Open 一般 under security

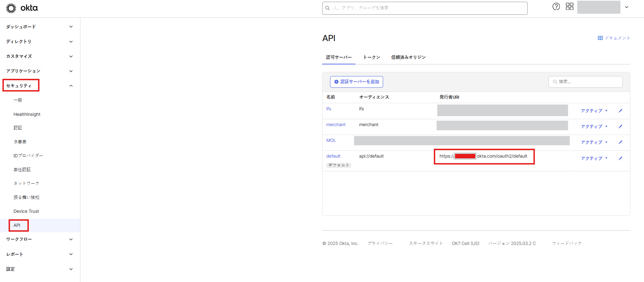pyautogui.click(x=18, y=100)
